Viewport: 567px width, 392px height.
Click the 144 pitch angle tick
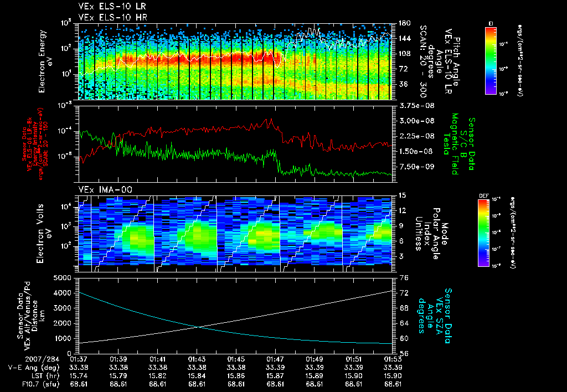pyautogui.click(x=405, y=38)
